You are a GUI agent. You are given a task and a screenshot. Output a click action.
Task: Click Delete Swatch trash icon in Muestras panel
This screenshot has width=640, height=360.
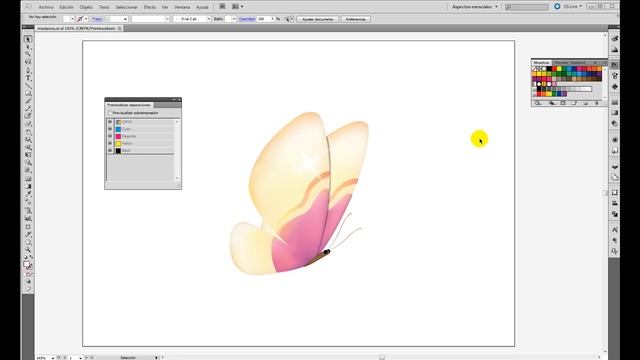pyautogui.click(x=597, y=104)
